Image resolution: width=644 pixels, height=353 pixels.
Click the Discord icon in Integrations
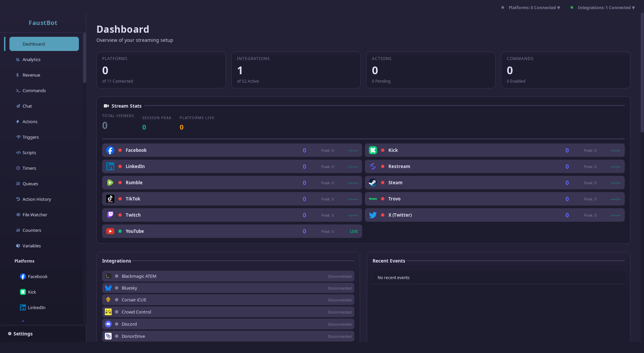click(x=108, y=324)
